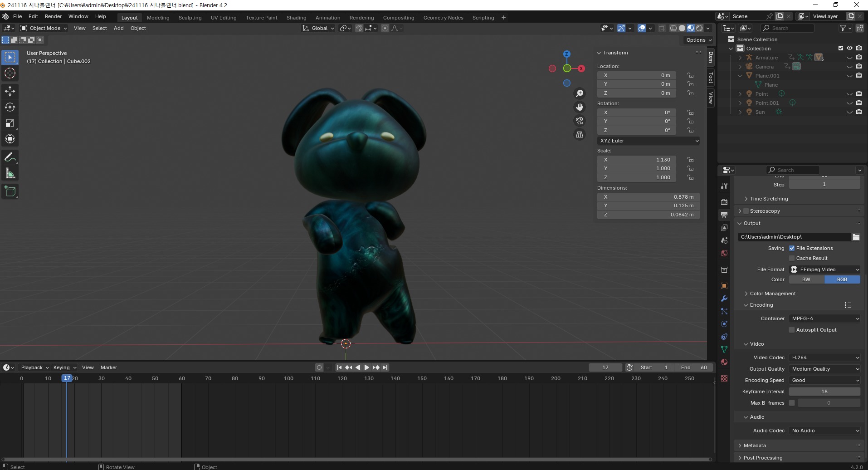Switch to the Modeling workspace tab
868x470 pixels.
[x=158, y=18]
